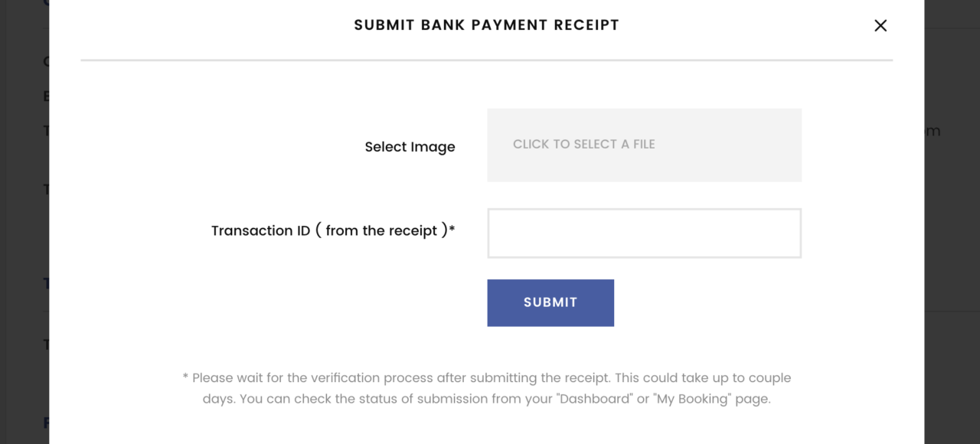
Task: Click the blank modal area left of Submit
Action: (x=306, y=302)
